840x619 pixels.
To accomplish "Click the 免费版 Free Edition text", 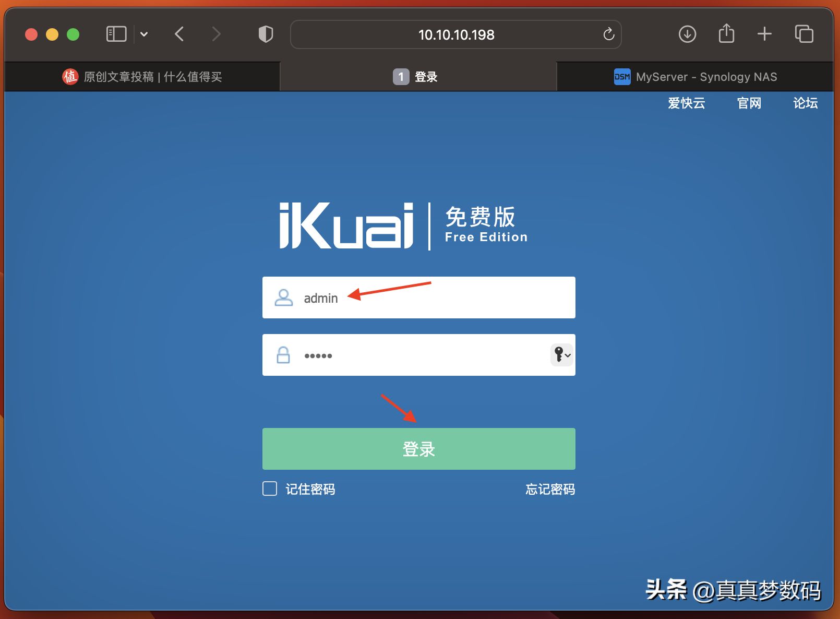I will pyautogui.click(x=486, y=224).
